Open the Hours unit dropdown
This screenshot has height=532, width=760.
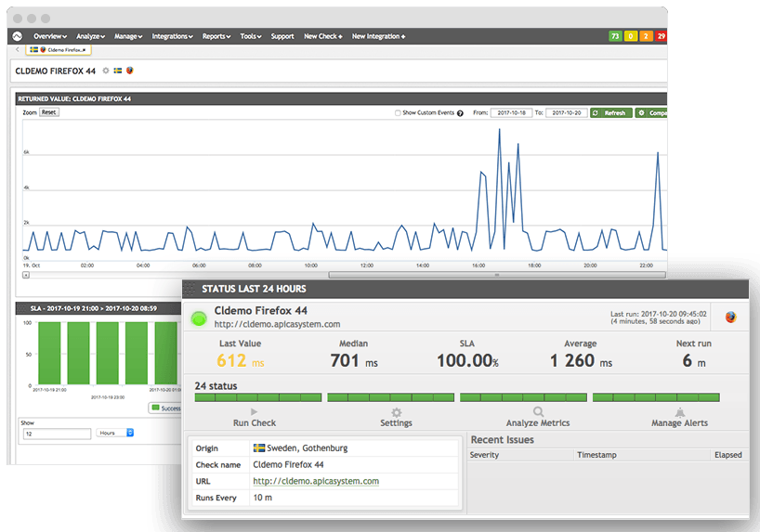pos(116,433)
